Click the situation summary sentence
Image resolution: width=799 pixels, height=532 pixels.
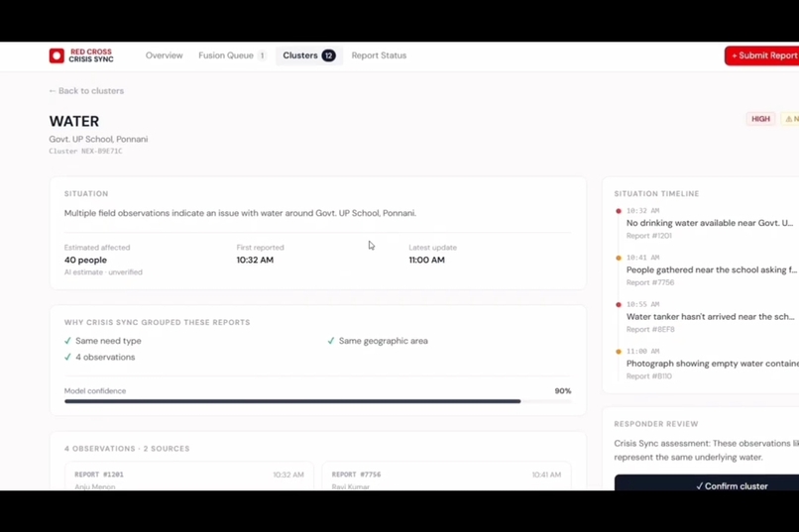coord(240,213)
